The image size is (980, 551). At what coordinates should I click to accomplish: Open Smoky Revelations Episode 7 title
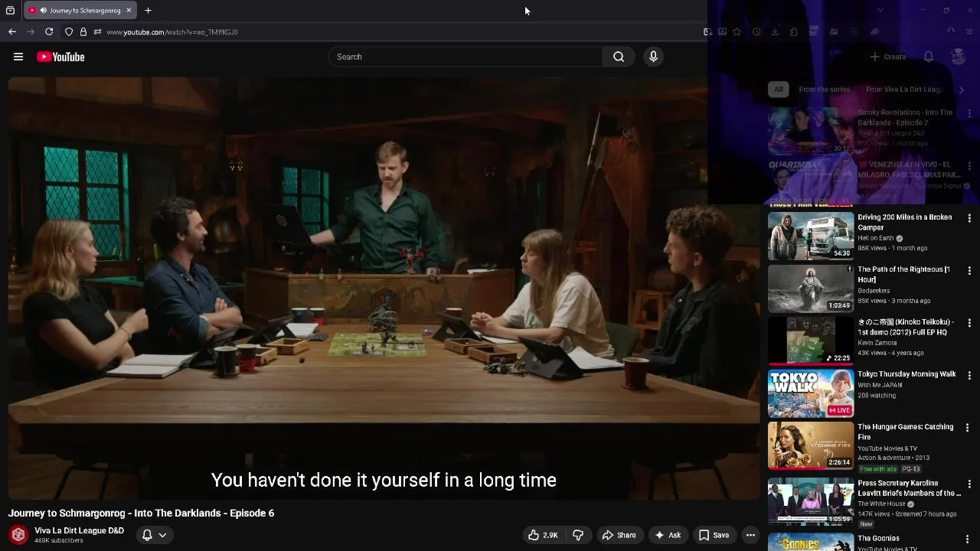[905, 117]
